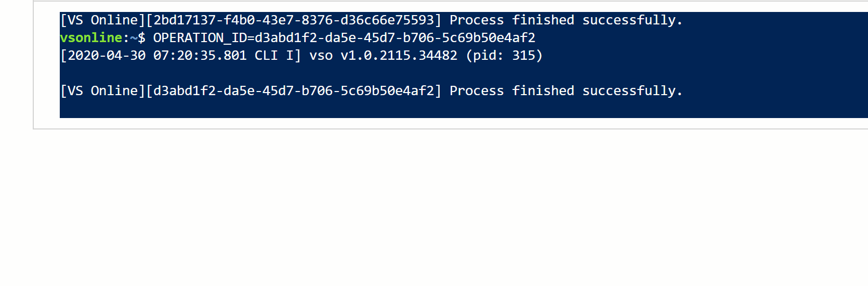Click the green vsonline prompt text
The image size is (868, 286).
coord(91,38)
